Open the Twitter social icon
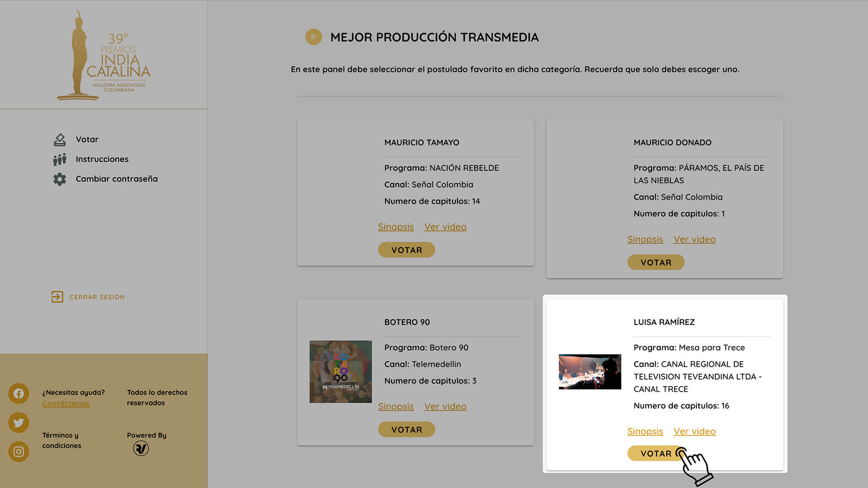Screen dimensions: 868x488 pyautogui.click(x=19, y=422)
